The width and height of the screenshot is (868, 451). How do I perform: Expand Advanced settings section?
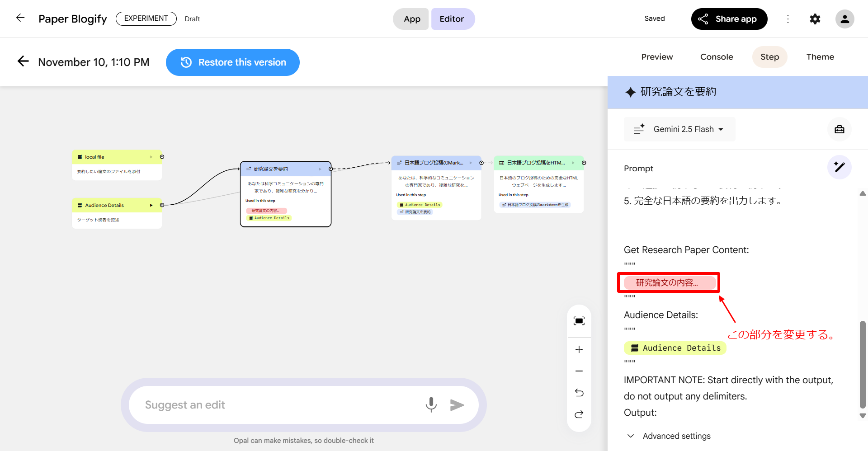(x=669, y=436)
